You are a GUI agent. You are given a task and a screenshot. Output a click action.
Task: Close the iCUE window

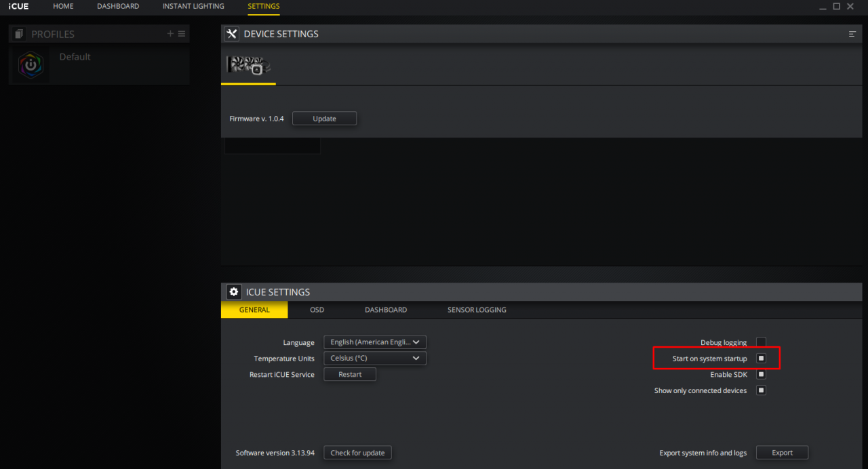click(850, 6)
